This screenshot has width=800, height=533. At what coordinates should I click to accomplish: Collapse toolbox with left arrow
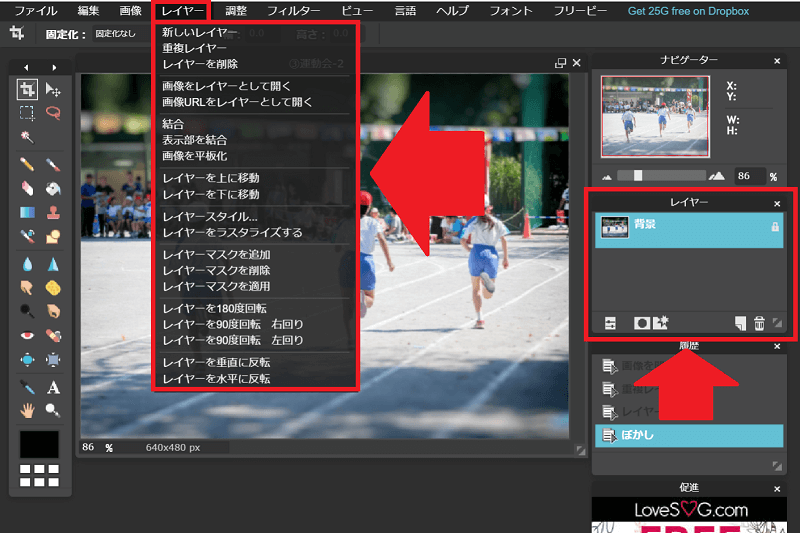26,67
